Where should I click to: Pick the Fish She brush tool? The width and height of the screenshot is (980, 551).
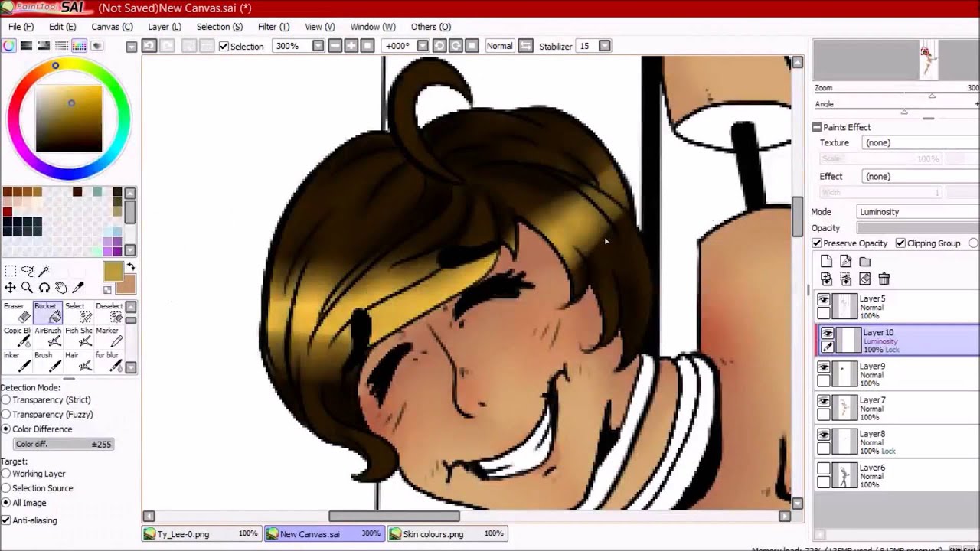point(78,337)
